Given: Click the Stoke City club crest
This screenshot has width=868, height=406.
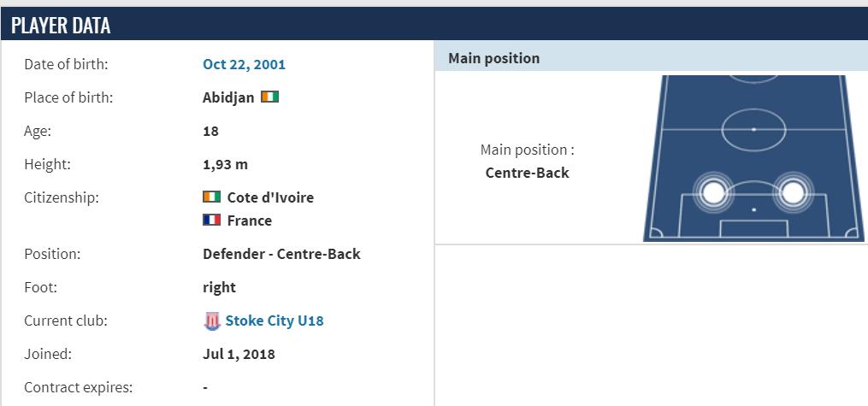Looking at the screenshot, I should [x=212, y=321].
